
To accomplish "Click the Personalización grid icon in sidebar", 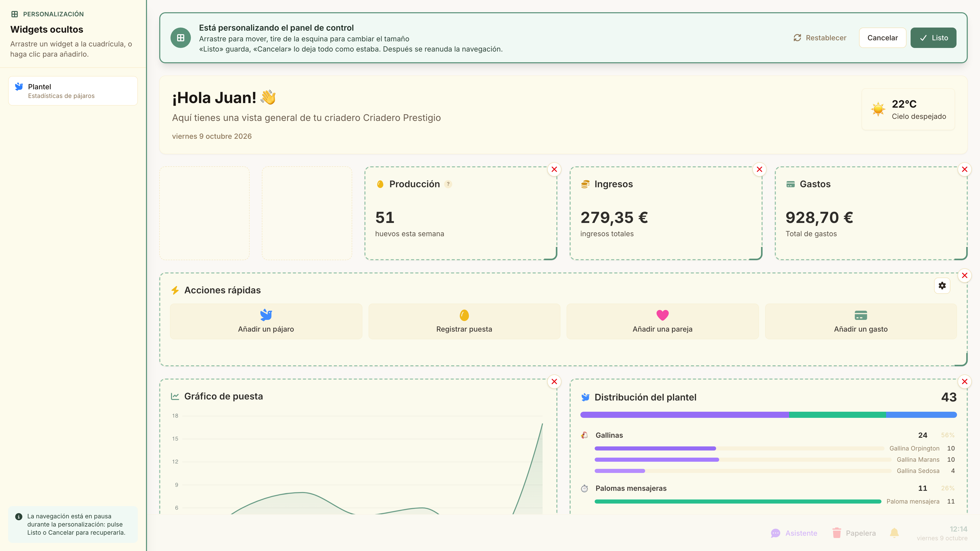I will tap(15, 14).
